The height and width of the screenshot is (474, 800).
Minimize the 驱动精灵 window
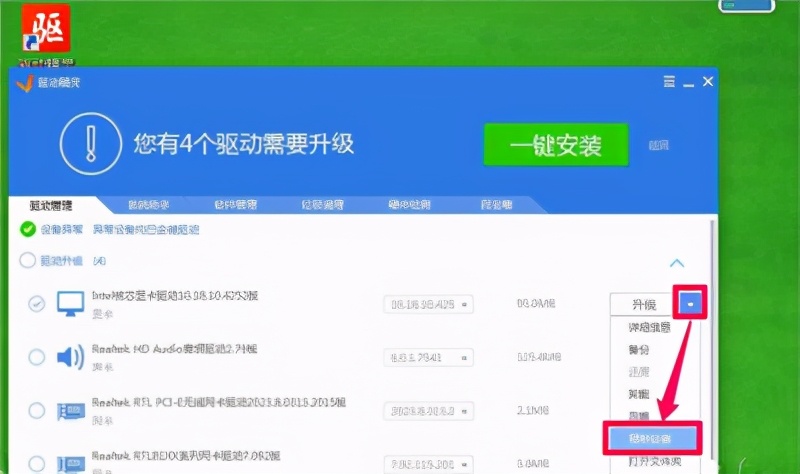coord(688,83)
